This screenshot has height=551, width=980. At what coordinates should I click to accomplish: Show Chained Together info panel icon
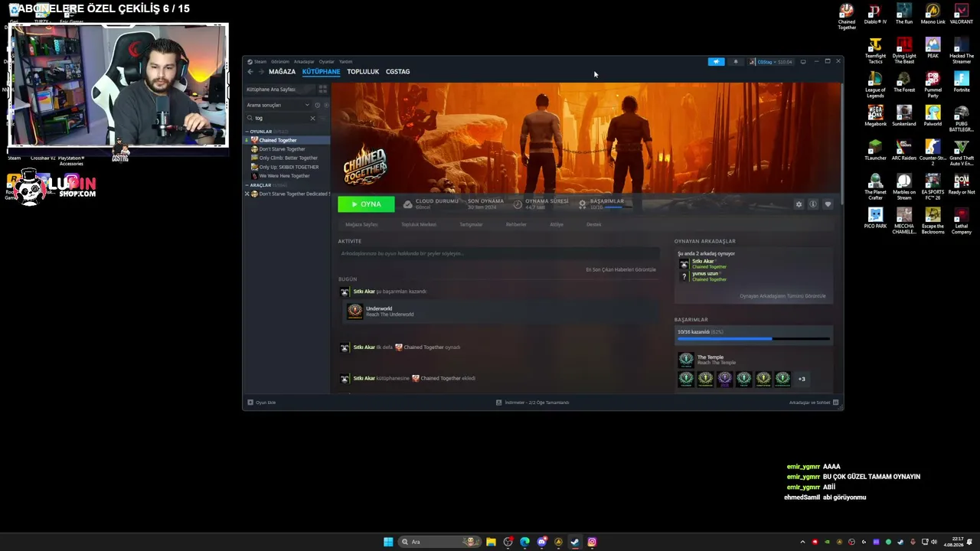point(813,204)
